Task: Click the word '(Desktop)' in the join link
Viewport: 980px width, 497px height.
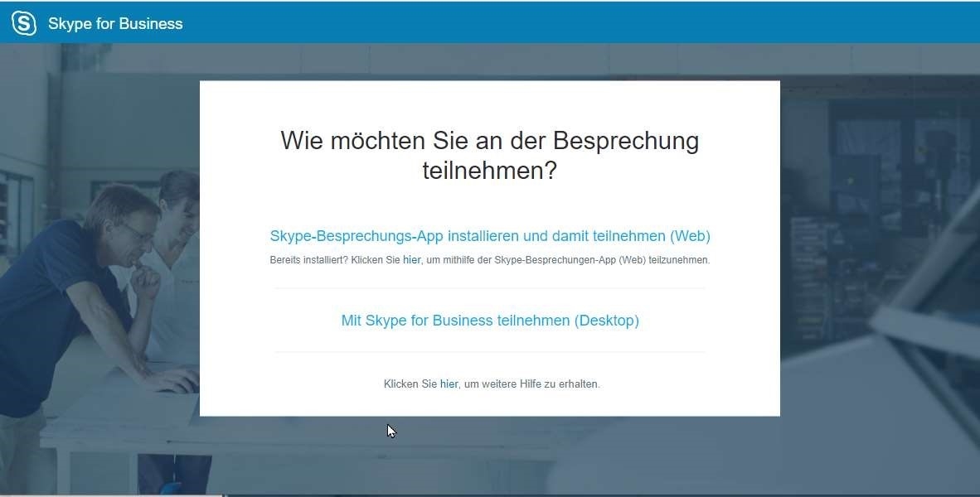Action: 606,321
